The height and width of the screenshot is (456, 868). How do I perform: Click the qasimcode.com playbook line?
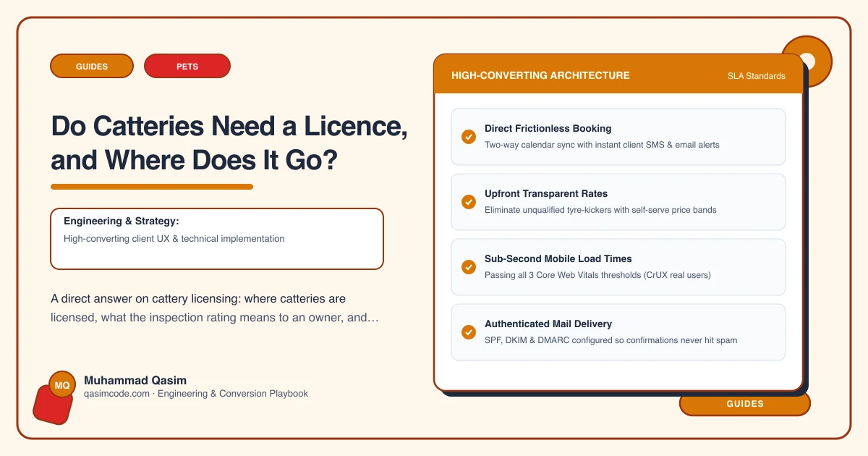(196, 394)
